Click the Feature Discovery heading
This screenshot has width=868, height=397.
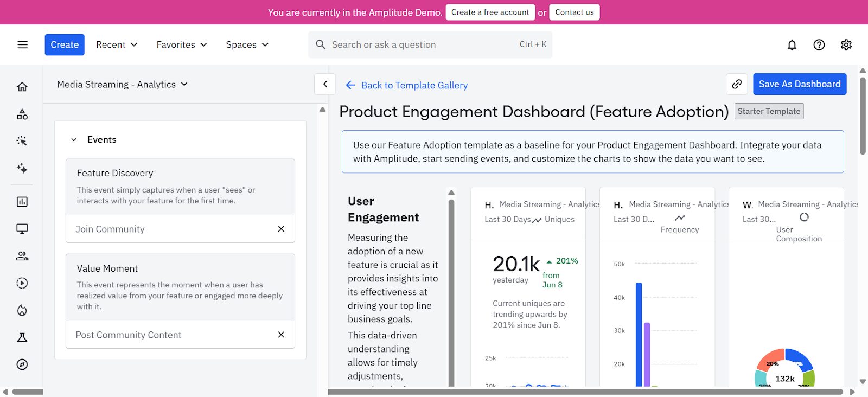(115, 173)
